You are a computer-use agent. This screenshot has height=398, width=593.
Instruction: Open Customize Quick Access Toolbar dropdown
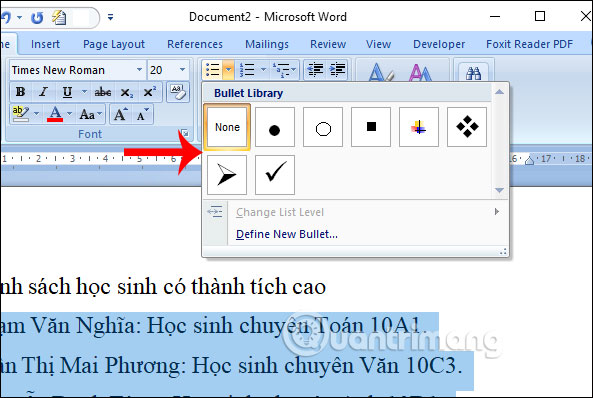pos(110,17)
